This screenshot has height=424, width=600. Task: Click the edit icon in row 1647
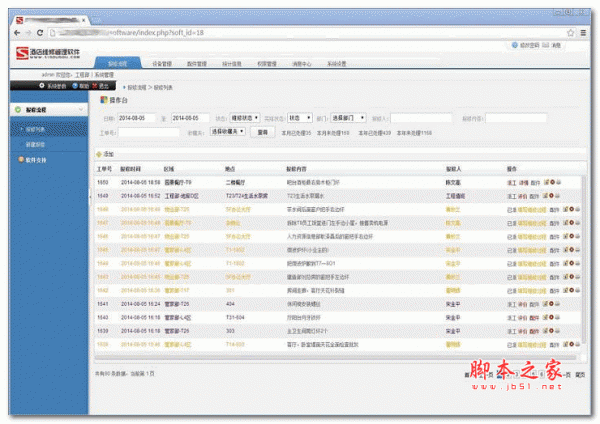click(x=566, y=223)
